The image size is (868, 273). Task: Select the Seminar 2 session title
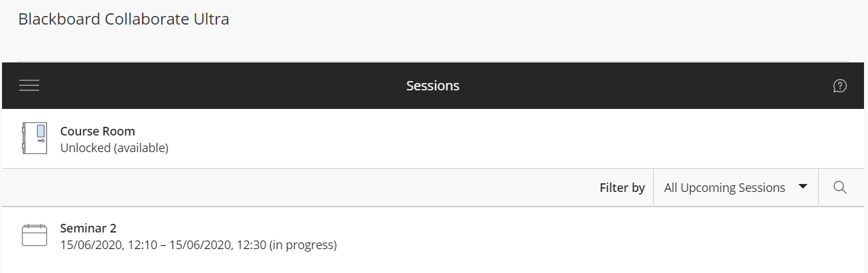(x=88, y=228)
